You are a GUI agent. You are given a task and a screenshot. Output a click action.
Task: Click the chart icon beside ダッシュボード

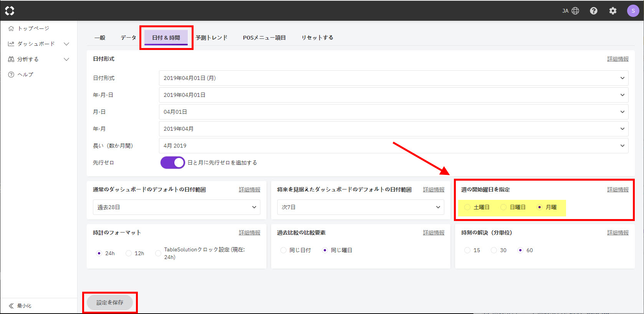pos(11,44)
